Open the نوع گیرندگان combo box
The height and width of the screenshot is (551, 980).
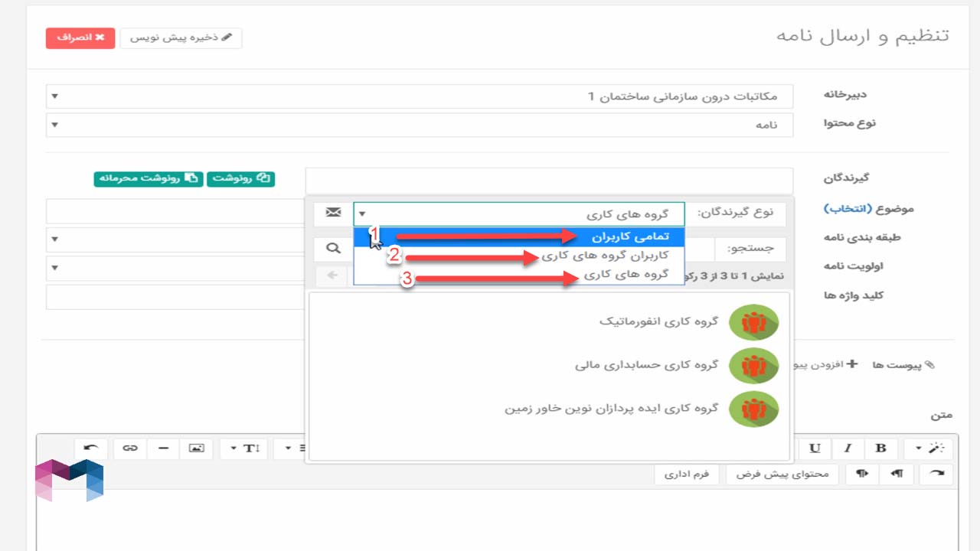click(519, 214)
